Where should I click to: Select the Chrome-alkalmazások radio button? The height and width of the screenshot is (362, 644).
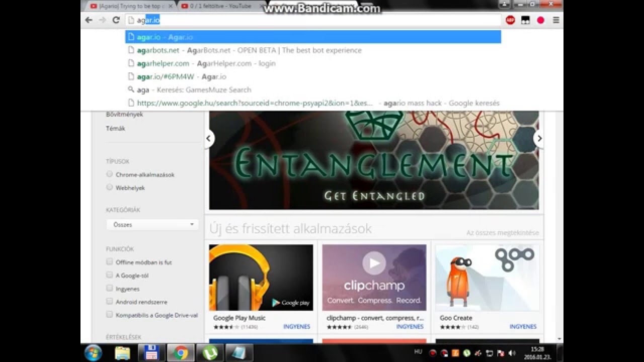coord(109,174)
